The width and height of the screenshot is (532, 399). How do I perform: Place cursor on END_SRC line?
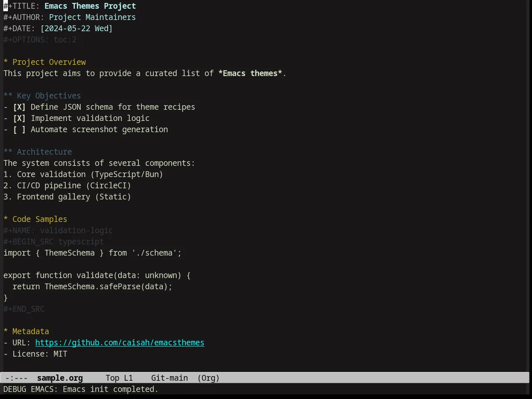click(x=24, y=309)
